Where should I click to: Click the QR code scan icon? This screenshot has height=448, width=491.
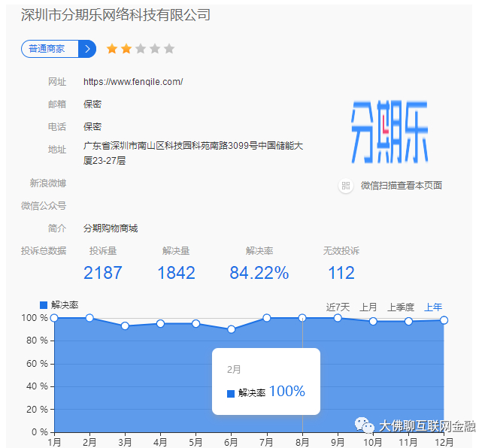(x=346, y=186)
